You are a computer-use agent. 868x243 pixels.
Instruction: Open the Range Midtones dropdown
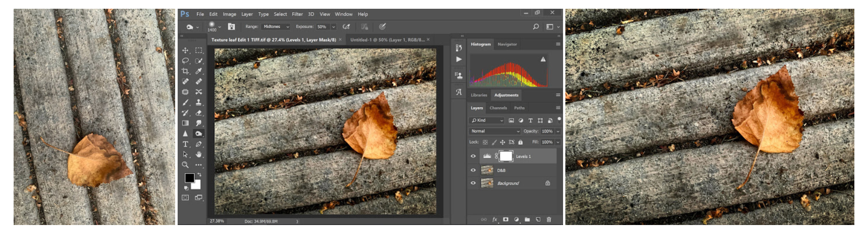[x=276, y=27]
